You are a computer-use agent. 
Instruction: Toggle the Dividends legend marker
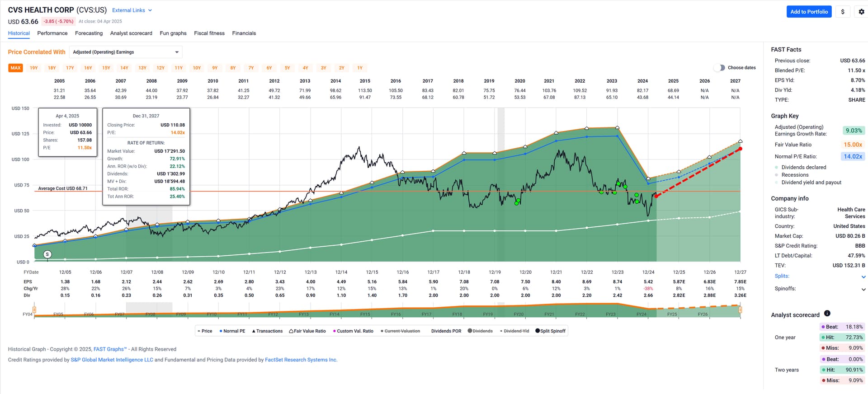[480, 331]
